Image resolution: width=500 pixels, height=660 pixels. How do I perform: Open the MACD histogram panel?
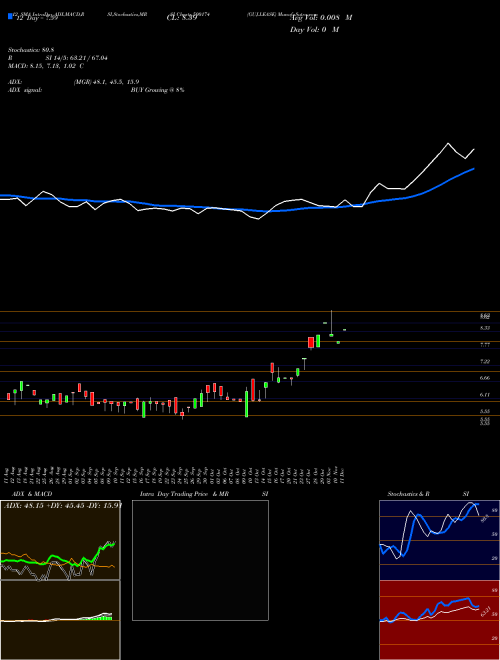[60, 620]
